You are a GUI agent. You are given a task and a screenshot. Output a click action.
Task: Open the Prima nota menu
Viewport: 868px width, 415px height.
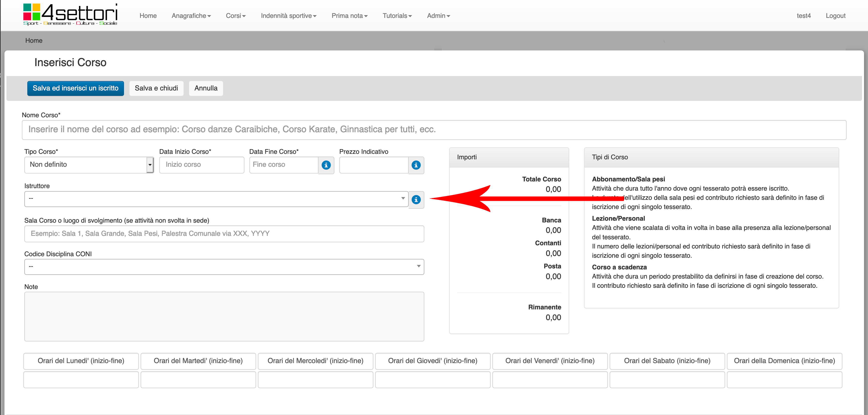point(349,16)
